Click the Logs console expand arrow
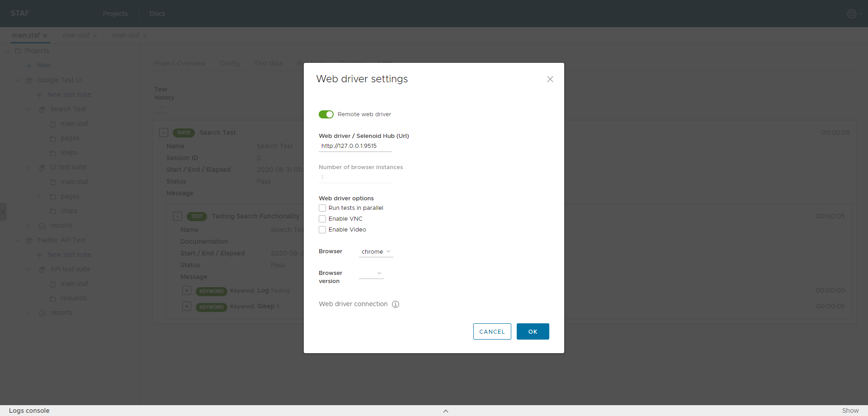The image size is (868, 416). [x=445, y=411]
